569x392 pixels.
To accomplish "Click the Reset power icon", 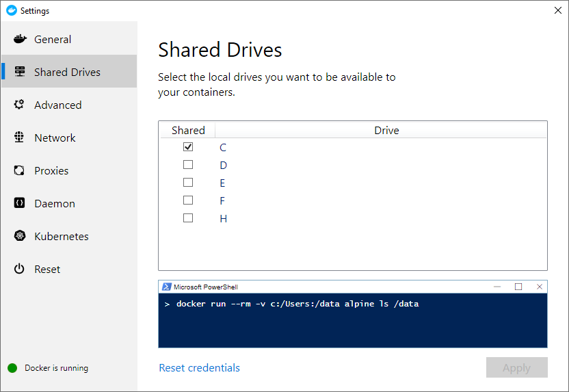I will coord(19,269).
